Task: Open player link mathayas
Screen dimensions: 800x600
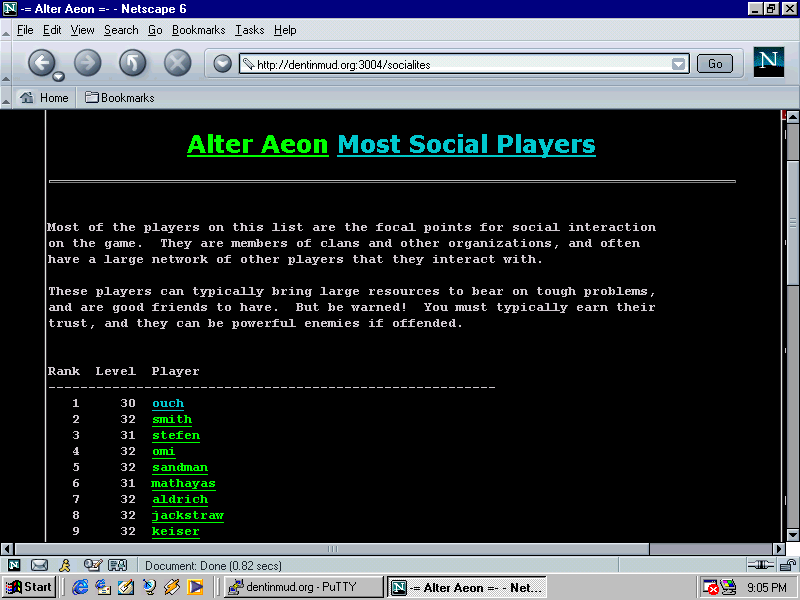Action: pos(183,483)
